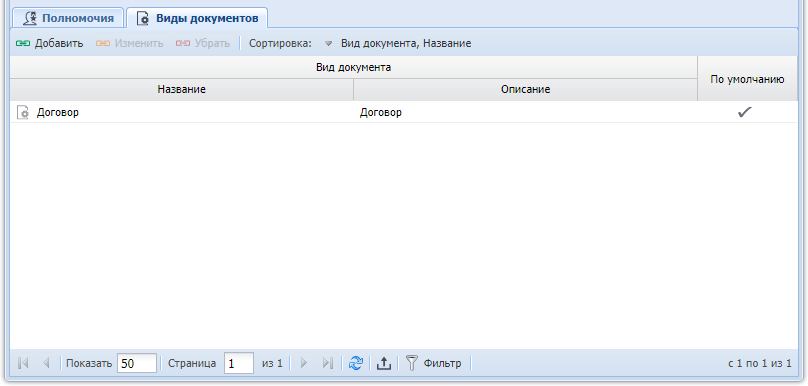Click the Виды документов tab icon
Screen dimensions: 808x386
coord(144,19)
